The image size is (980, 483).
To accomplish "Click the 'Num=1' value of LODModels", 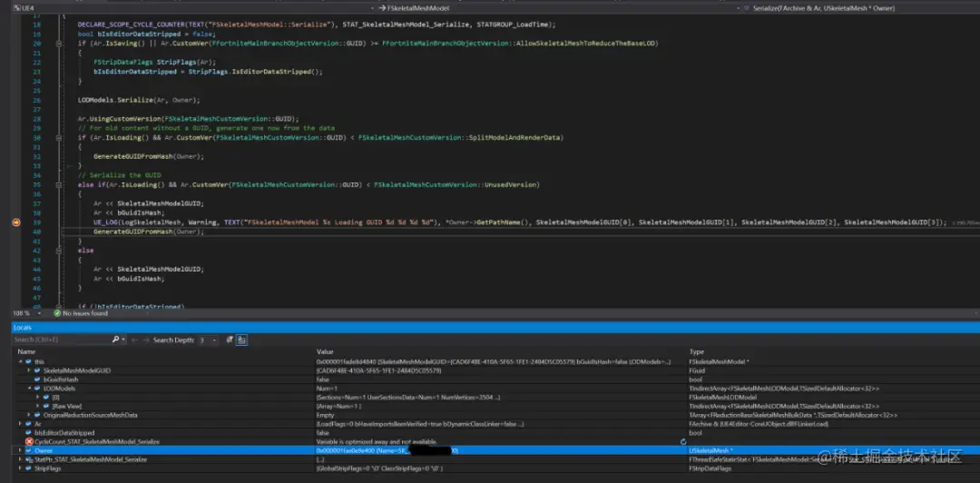I will point(326,389).
